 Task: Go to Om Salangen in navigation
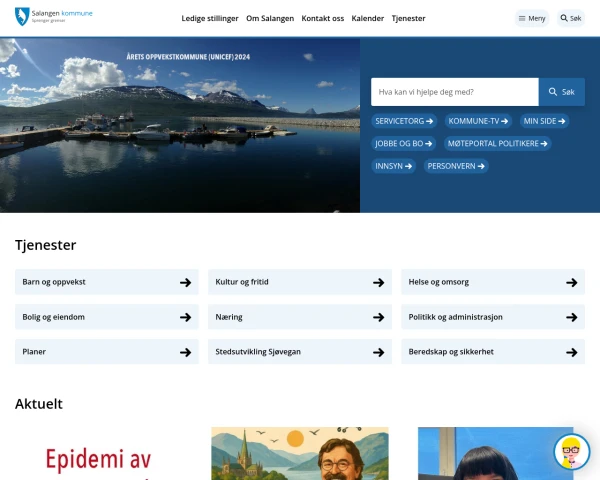pyautogui.click(x=270, y=18)
